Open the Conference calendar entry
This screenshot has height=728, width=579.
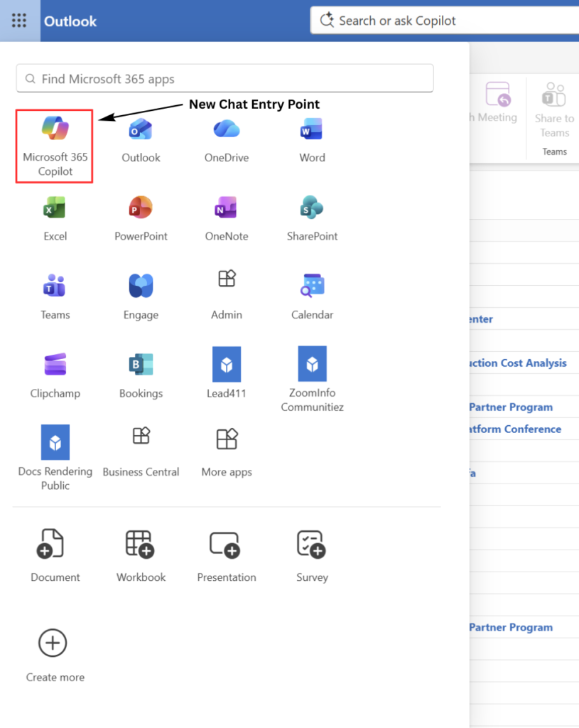coord(515,429)
